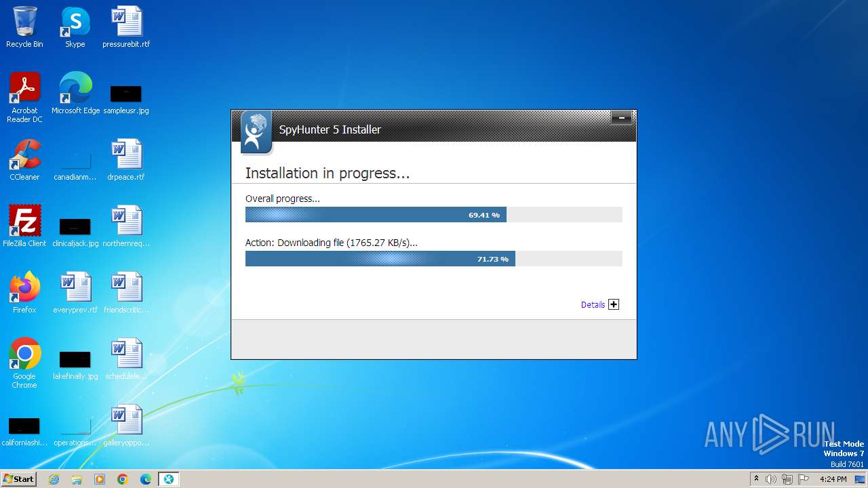This screenshot has height=488, width=868.
Task: Click the Details link in the installer
Action: click(593, 305)
